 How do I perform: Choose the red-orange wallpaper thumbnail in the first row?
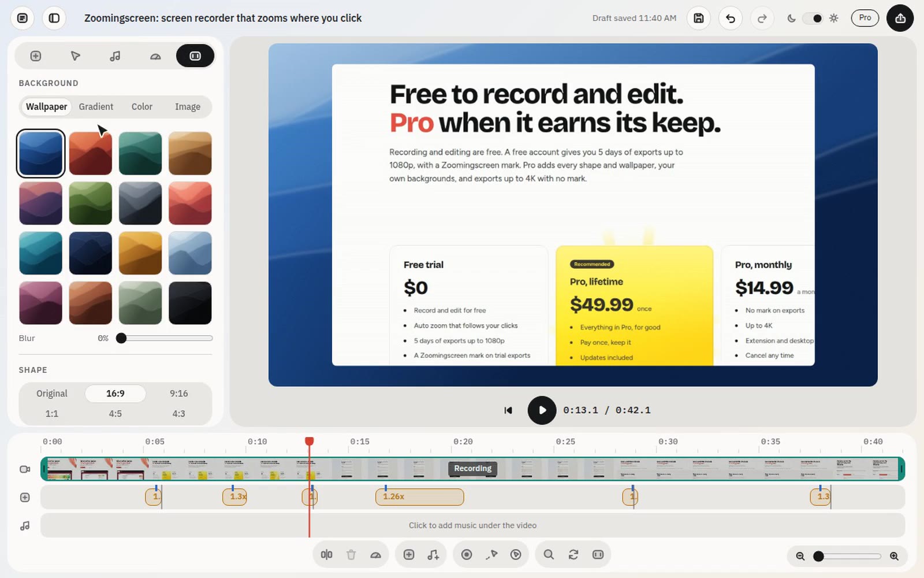(x=91, y=153)
